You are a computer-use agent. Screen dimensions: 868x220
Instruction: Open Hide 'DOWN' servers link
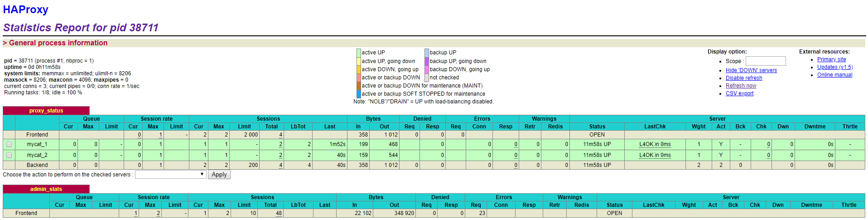coord(751,70)
